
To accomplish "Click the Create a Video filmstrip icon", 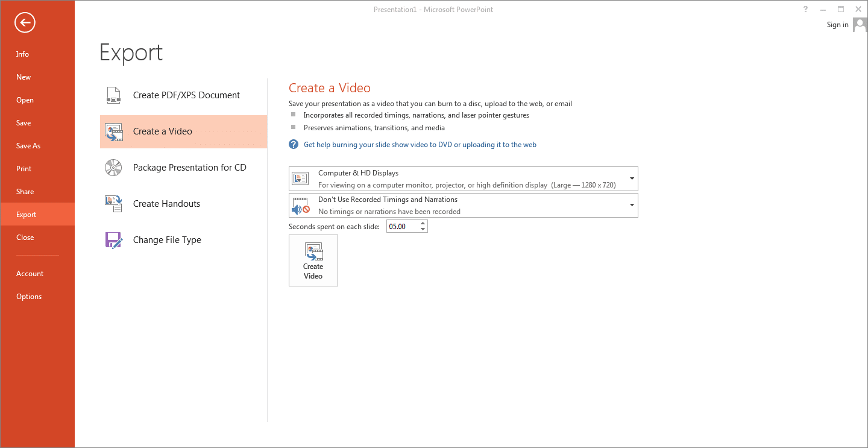I will [x=114, y=132].
